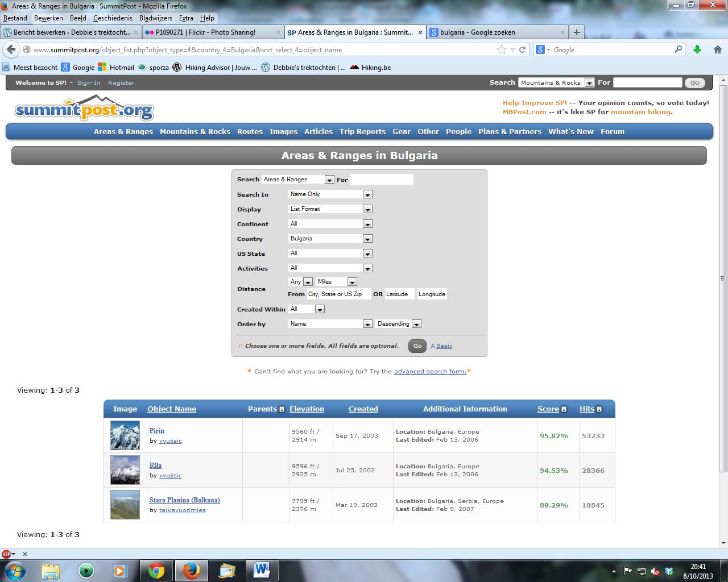Screen dimensions: 728x582
Task: Open the Stara Planina thumbnail image
Action: (125, 505)
